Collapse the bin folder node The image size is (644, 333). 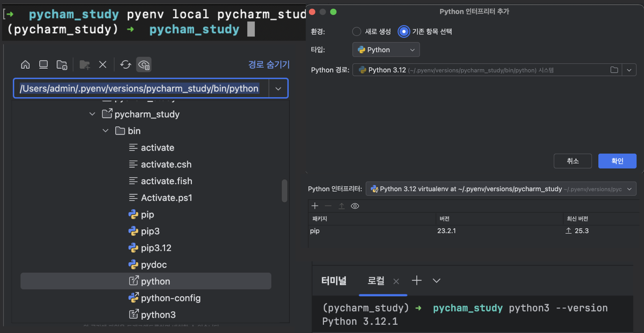[x=105, y=131]
